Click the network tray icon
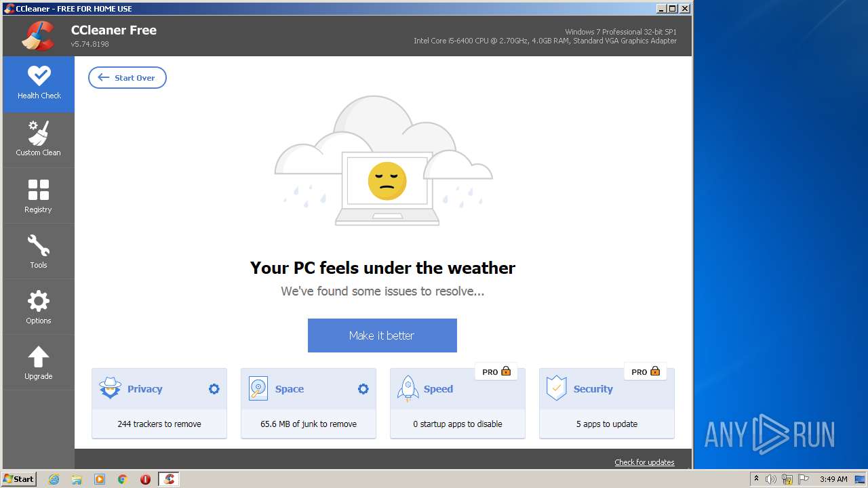868x488 pixels. (x=787, y=479)
